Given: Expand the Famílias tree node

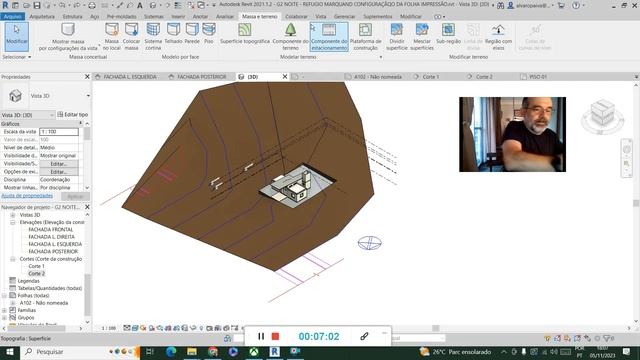Looking at the screenshot, I should pos(4,310).
